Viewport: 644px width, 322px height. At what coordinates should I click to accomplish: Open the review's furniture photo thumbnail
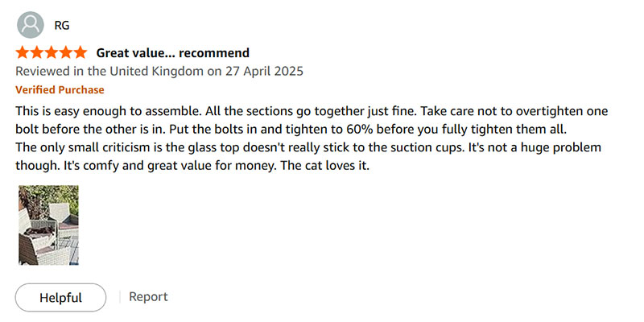(48, 225)
